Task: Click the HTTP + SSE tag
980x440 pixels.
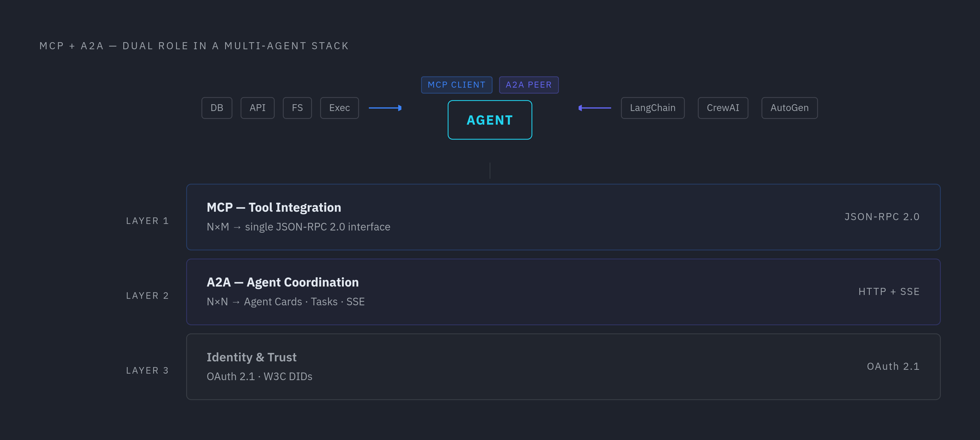Action: tap(889, 292)
